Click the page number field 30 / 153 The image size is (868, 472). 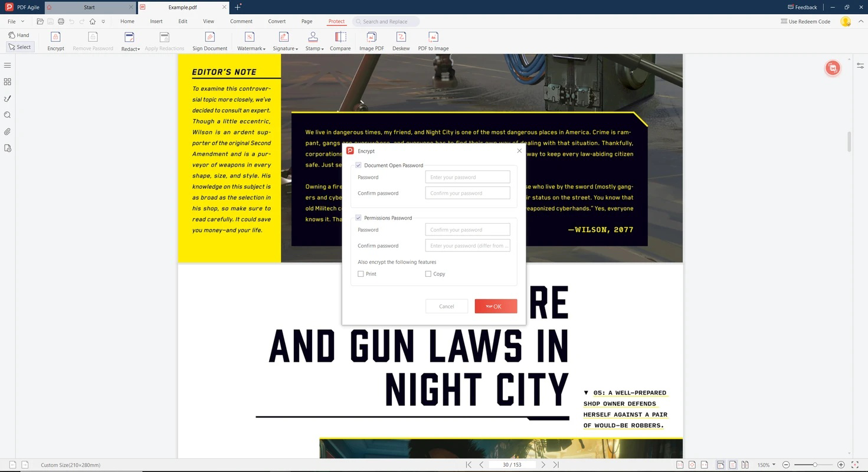(x=512, y=465)
